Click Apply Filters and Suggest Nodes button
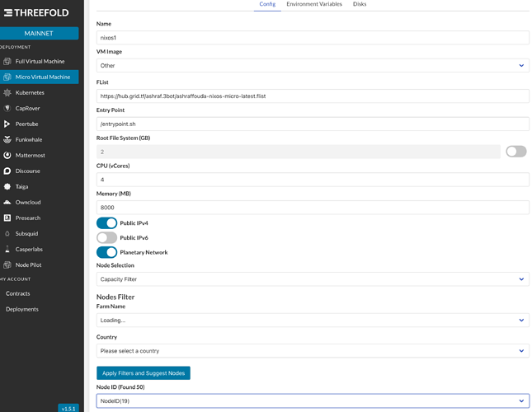 tap(144, 373)
